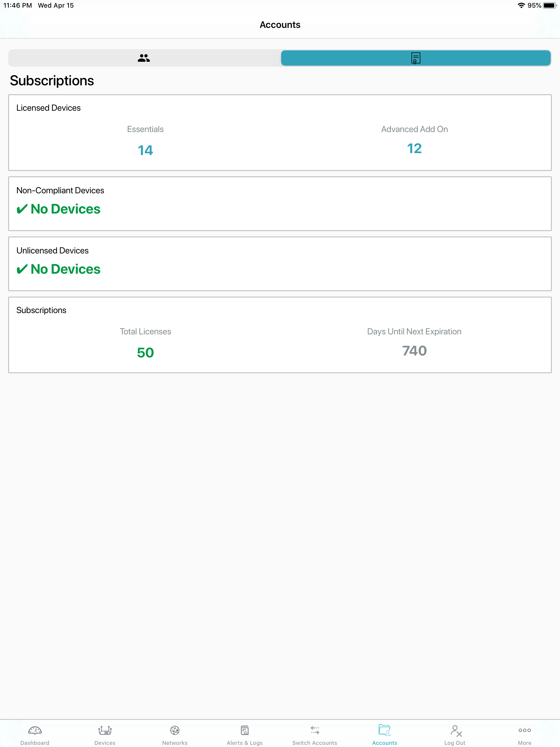Tap the battery status indicator
This screenshot has width=560, height=747.
tap(549, 5)
